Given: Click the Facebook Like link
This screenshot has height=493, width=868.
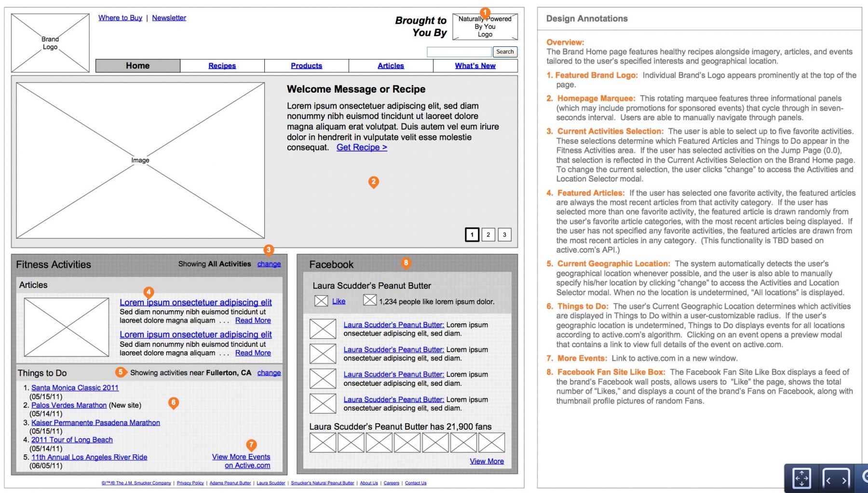Looking at the screenshot, I should pyautogui.click(x=339, y=301).
